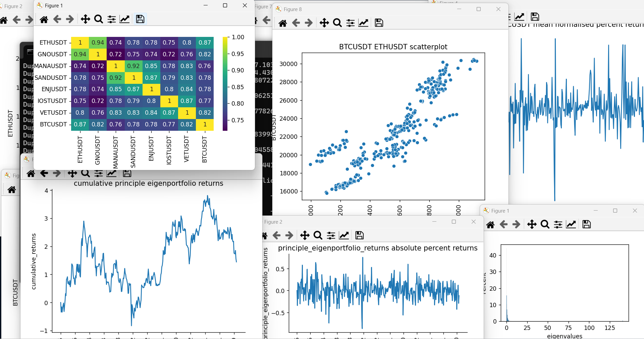Open subplot configuration sliders in Figure 8
The image size is (644, 339).
350,23
